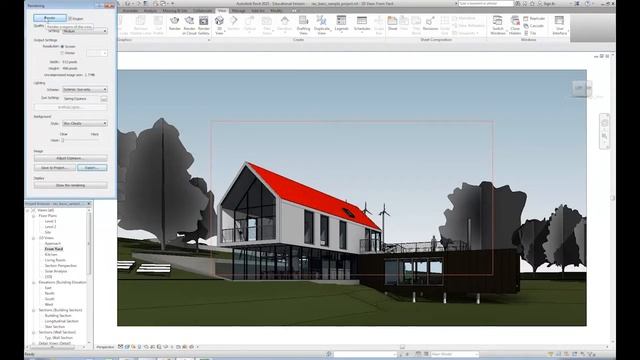Click the Sheet ribbon icon

392,24
